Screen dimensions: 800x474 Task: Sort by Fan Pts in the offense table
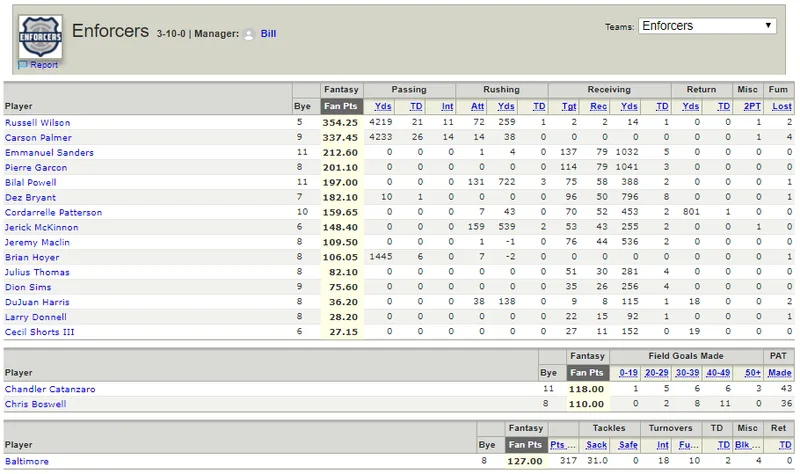(341, 106)
